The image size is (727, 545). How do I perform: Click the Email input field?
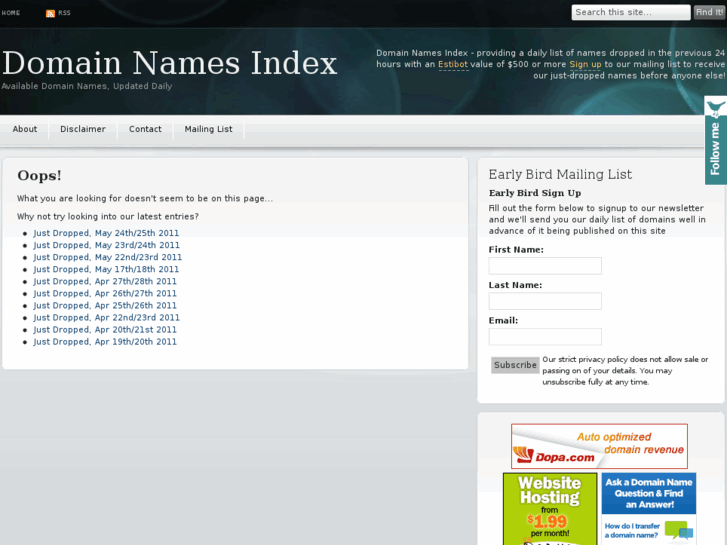coord(545,337)
